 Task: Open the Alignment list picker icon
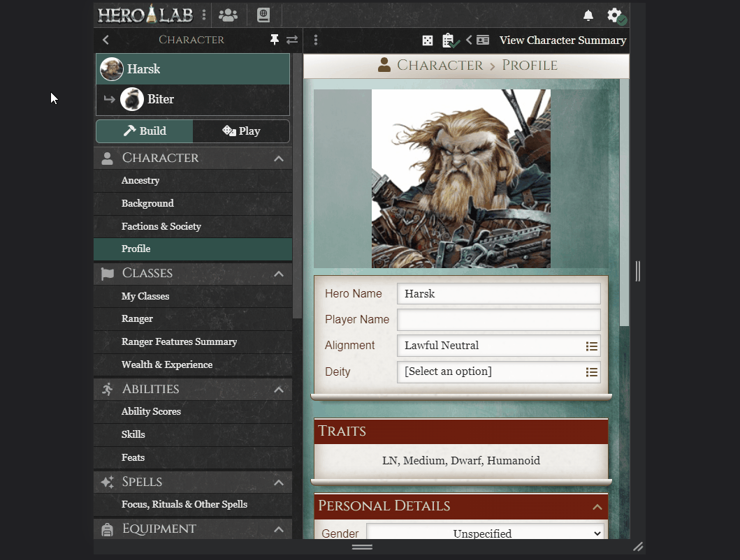click(591, 346)
